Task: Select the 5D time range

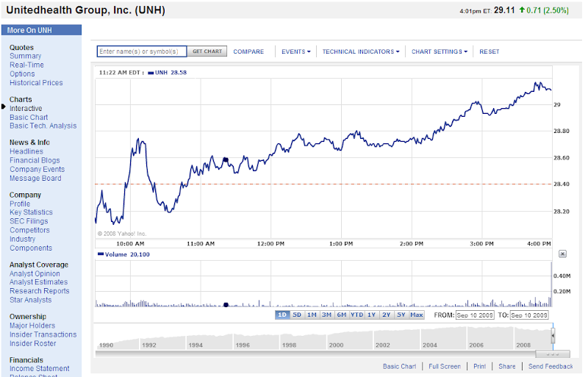Action: (x=297, y=315)
